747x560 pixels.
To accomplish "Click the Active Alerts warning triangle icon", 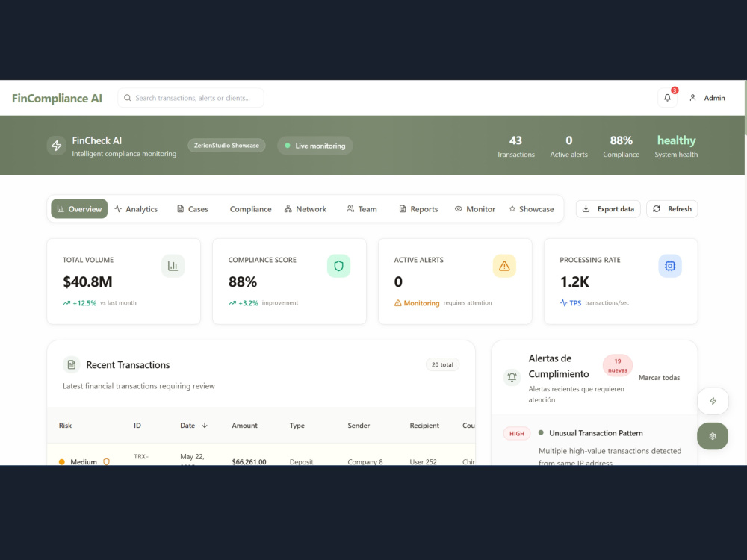I will pos(504,266).
